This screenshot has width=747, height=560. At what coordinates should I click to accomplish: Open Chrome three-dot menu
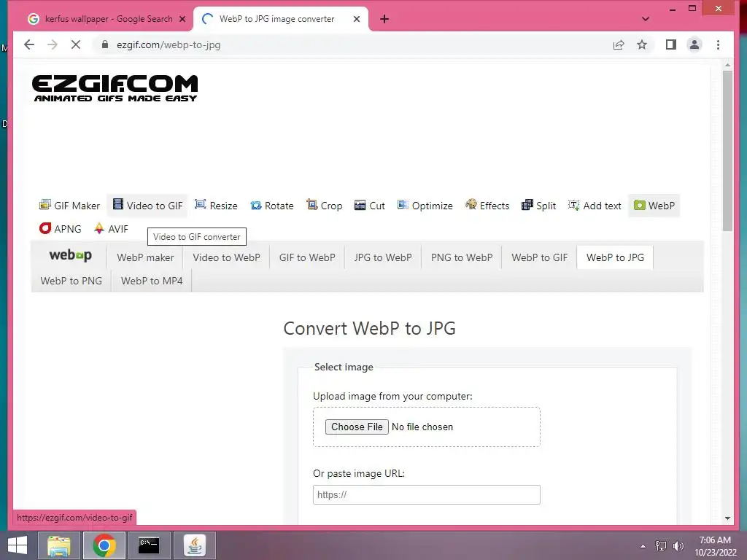point(718,44)
